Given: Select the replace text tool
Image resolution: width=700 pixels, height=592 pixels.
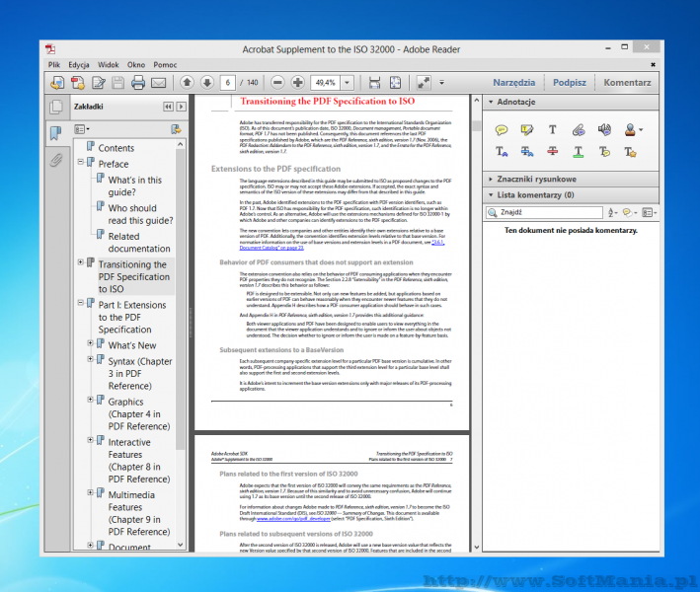Looking at the screenshot, I should [527, 152].
